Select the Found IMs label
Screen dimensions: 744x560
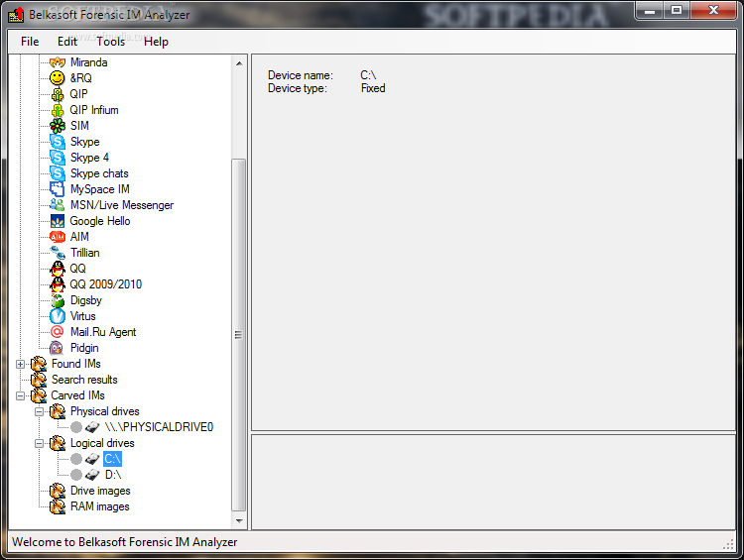click(x=76, y=364)
